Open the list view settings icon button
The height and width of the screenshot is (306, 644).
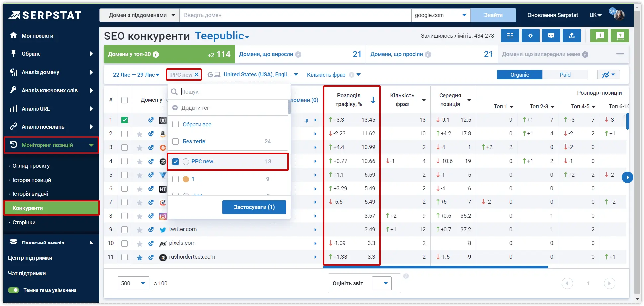tap(510, 36)
